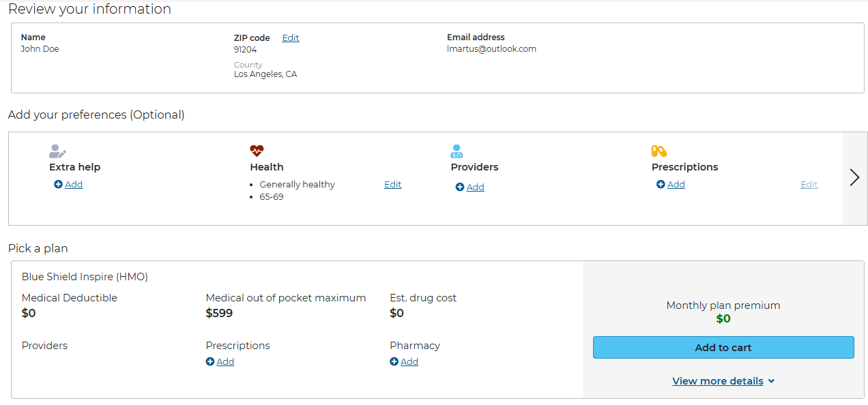Click the Extra help pencil icon
This screenshot has height=405, width=868.
tap(58, 151)
